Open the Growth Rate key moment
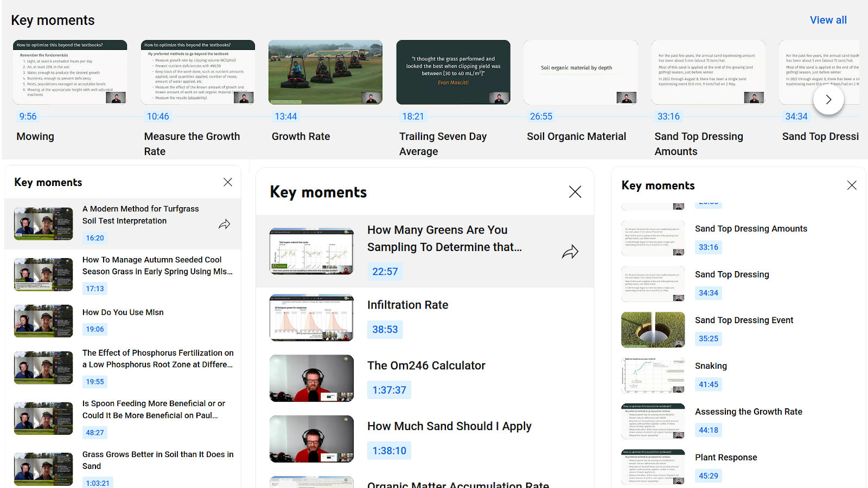The image size is (868, 488). 325,72
